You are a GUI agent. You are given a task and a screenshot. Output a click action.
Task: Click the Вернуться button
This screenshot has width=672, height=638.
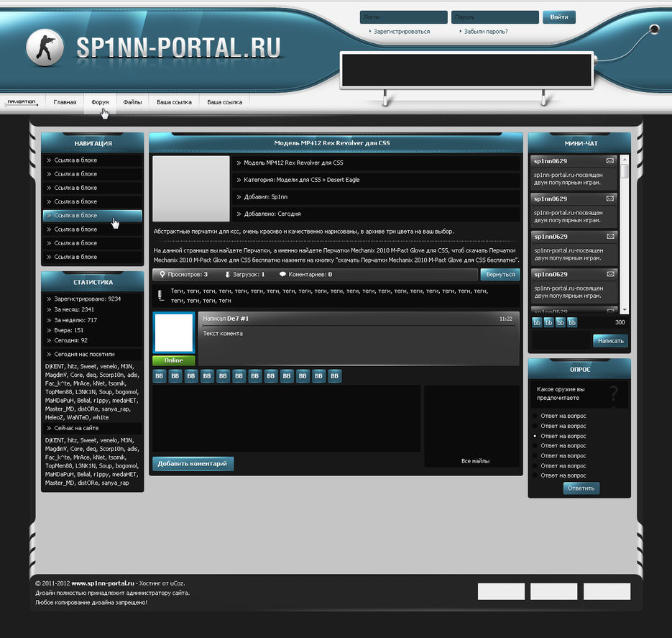coord(500,275)
